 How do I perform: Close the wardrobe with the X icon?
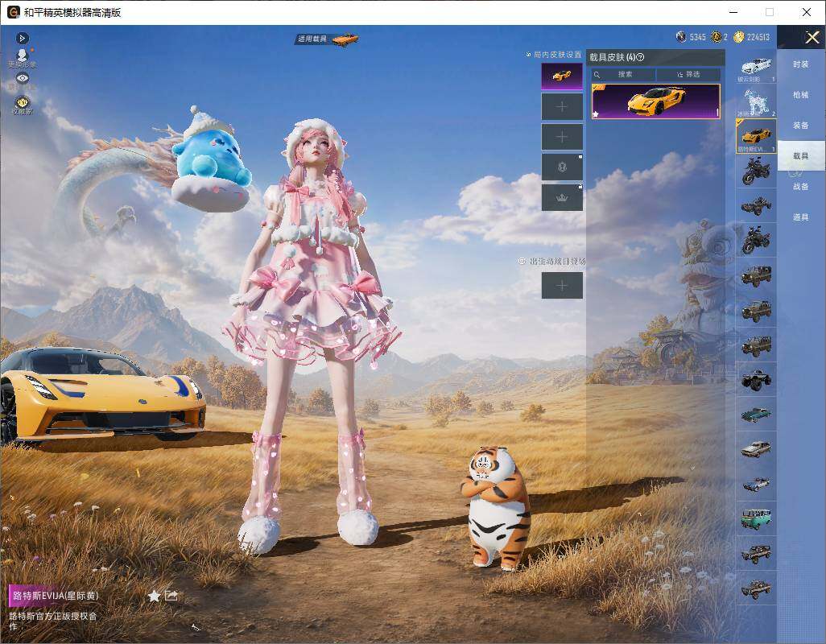(812, 37)
